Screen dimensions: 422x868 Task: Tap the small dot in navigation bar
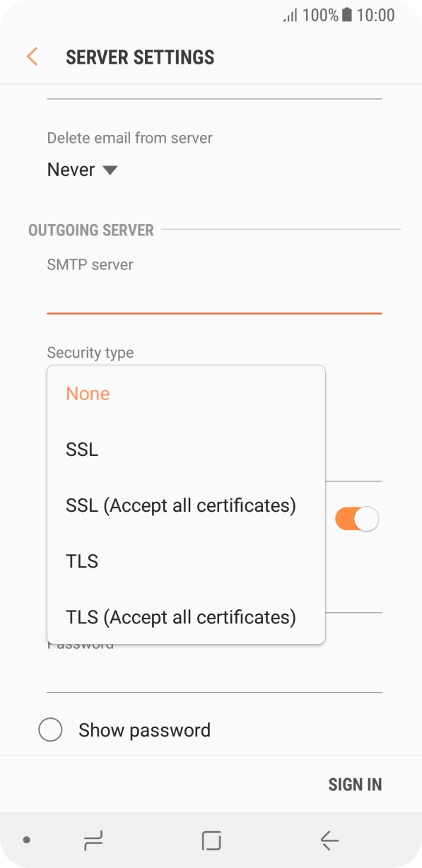pyautogui.click(x=27, y=840)
